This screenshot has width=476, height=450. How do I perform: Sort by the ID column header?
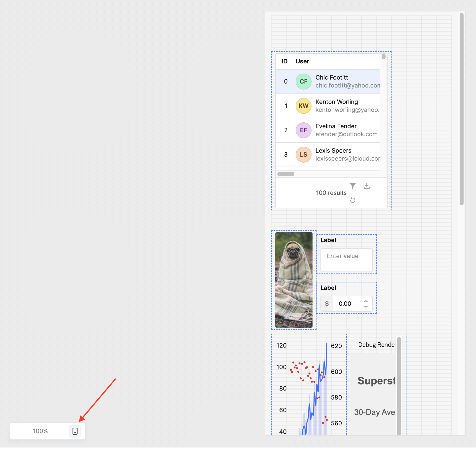284,61
